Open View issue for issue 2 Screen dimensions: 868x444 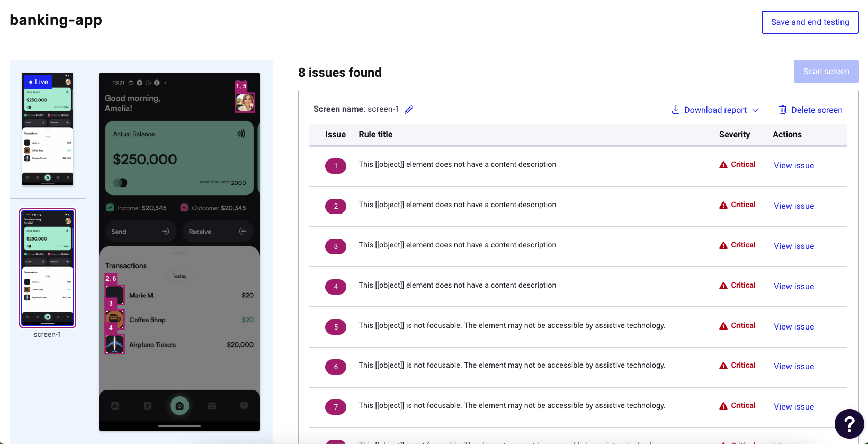point(793,206)
